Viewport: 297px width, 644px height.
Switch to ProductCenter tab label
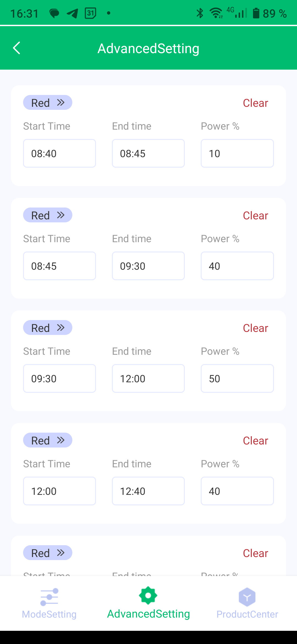click(247, 614)
